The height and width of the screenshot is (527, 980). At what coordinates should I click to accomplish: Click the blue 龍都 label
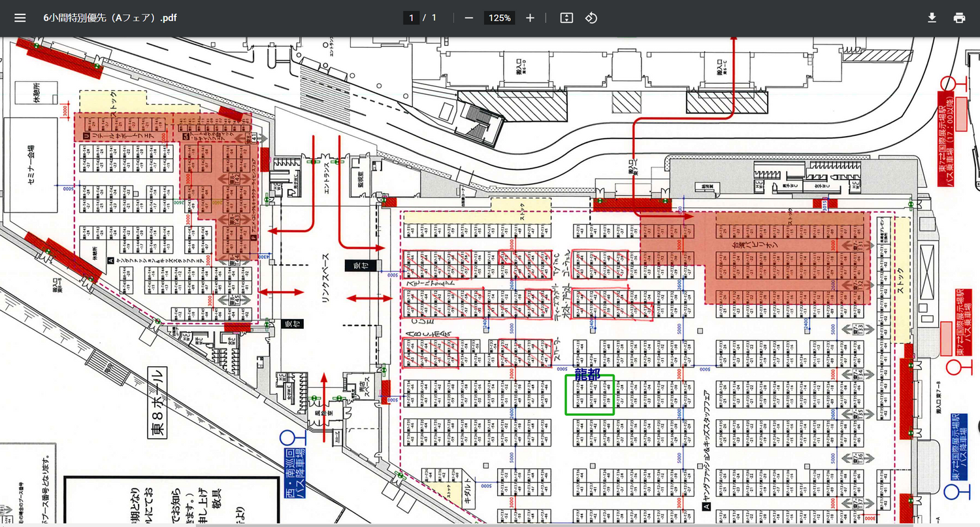(x=588, y=373)
